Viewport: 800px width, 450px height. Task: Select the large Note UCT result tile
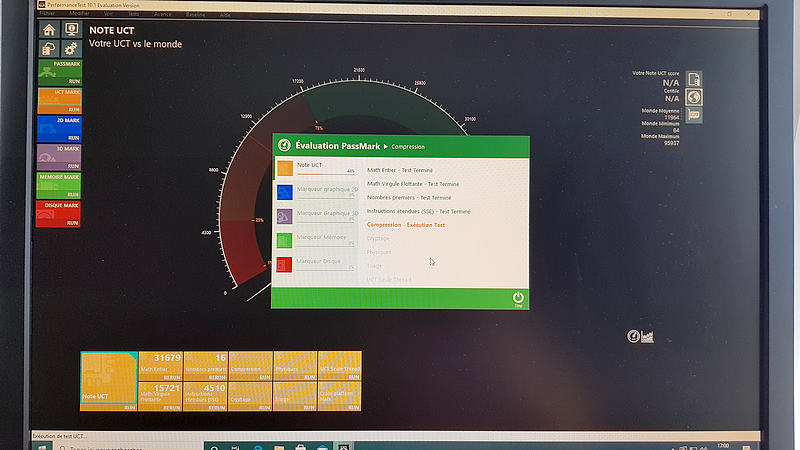[109, 381]
